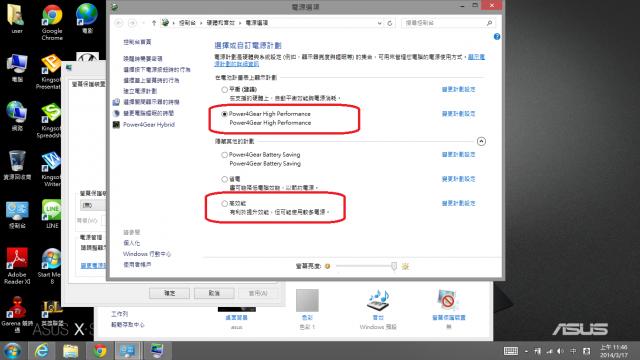Select Power4Gear Battery Saving power plan
Image resolution: width=640 pixels, height=360 pixels.
click(x=224, y=155)
